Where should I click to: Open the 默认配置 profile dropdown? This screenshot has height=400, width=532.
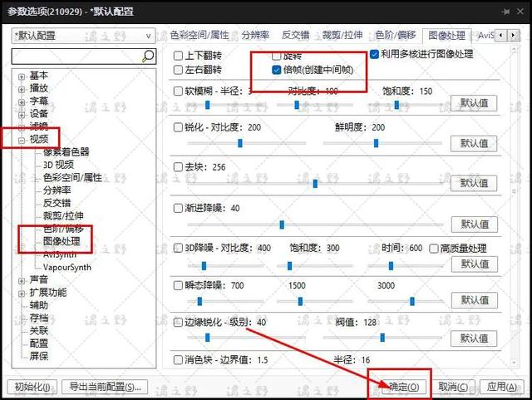click(83, 36)
